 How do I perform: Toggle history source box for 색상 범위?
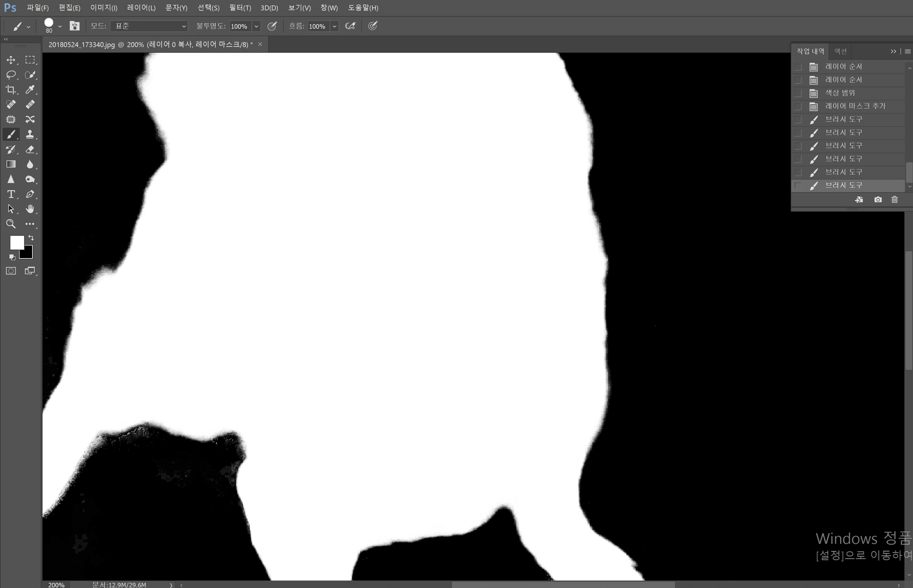click(798, 93)
